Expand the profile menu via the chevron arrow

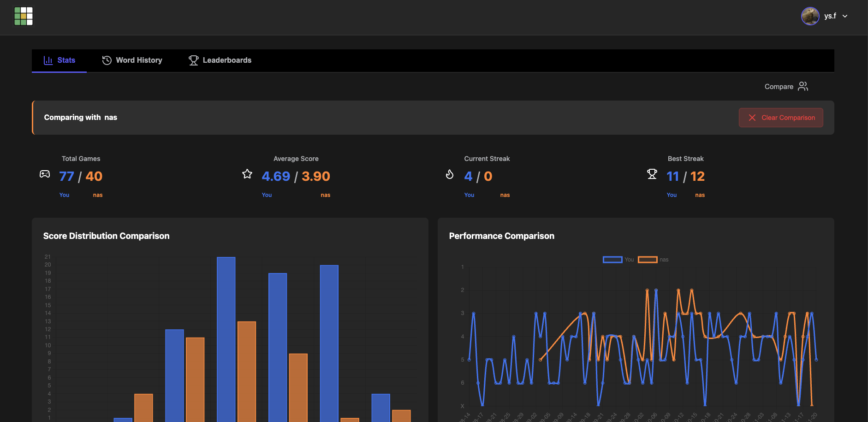click(845, 16)
